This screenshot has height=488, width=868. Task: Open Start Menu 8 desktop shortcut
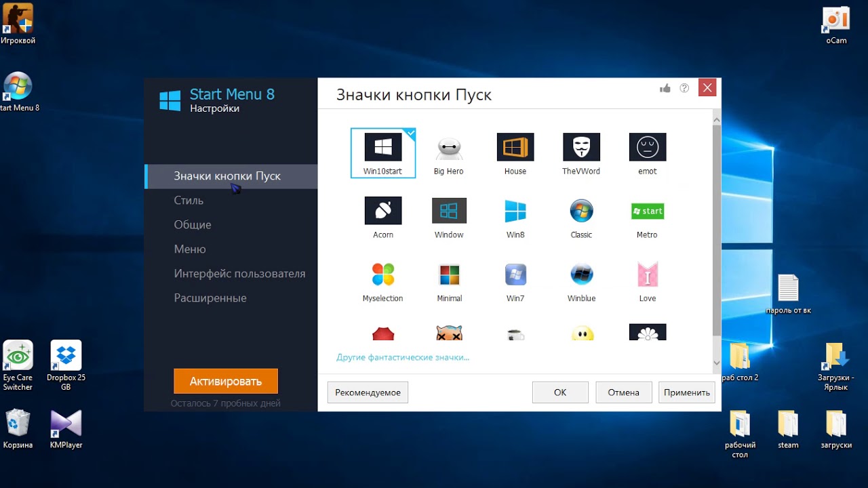point(18,92)
